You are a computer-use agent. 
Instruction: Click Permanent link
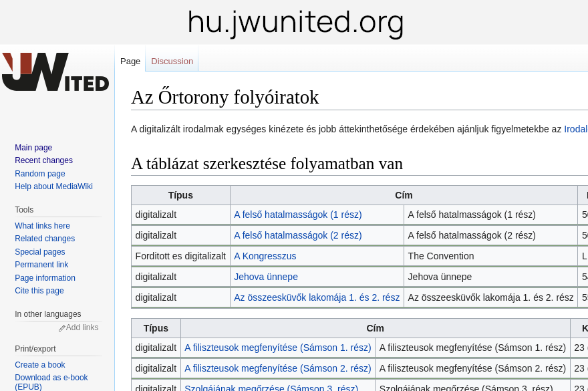click(41, 265)
